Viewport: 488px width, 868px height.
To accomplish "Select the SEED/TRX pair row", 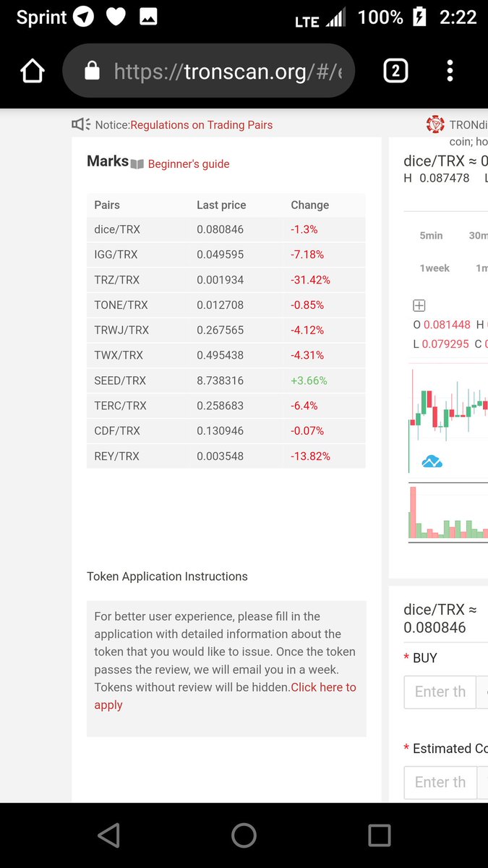I will 226,380.
